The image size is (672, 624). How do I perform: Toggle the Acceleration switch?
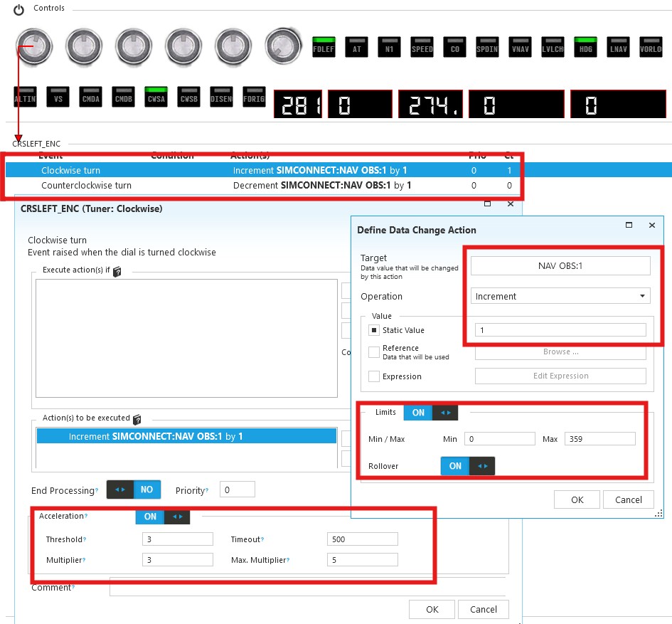tap(162, 517)
